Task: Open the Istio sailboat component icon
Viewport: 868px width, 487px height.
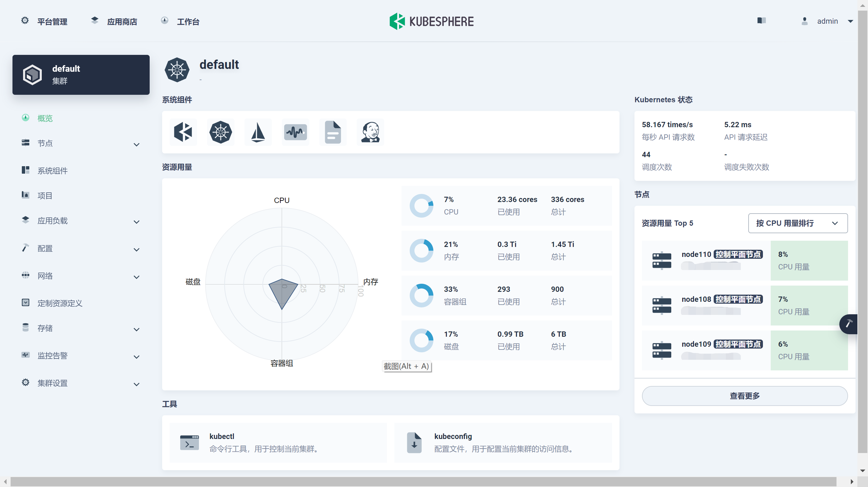Action: click(258, 132)
